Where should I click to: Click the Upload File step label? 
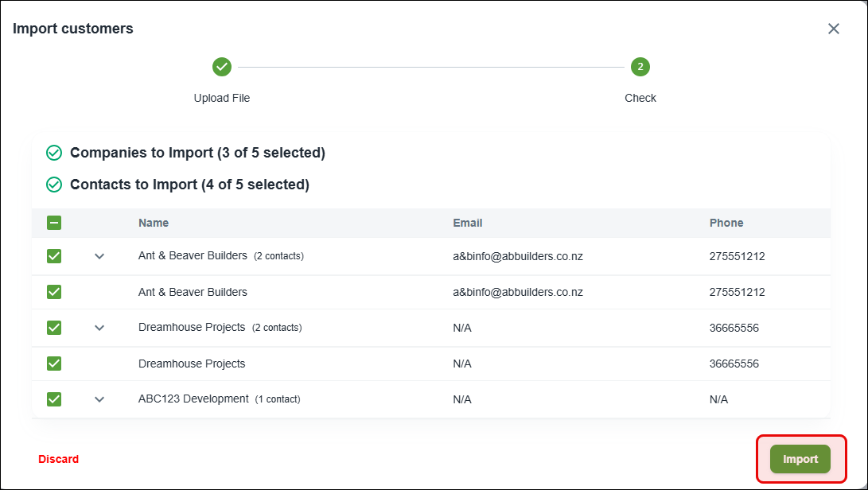[222, 98]
